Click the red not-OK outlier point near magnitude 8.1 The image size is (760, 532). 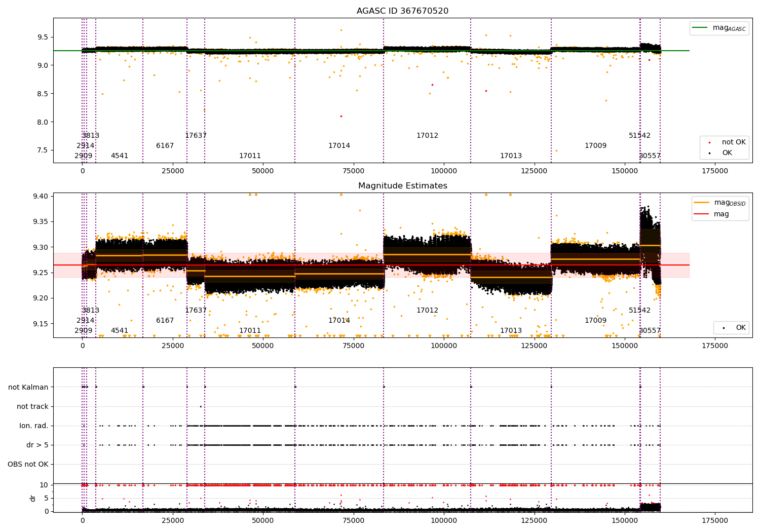pos(341,116)
